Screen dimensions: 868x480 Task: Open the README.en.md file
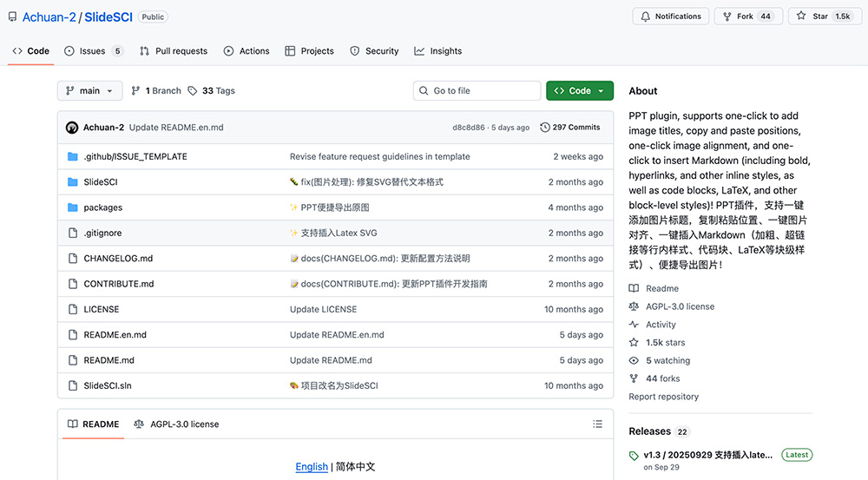pos(115,335)
